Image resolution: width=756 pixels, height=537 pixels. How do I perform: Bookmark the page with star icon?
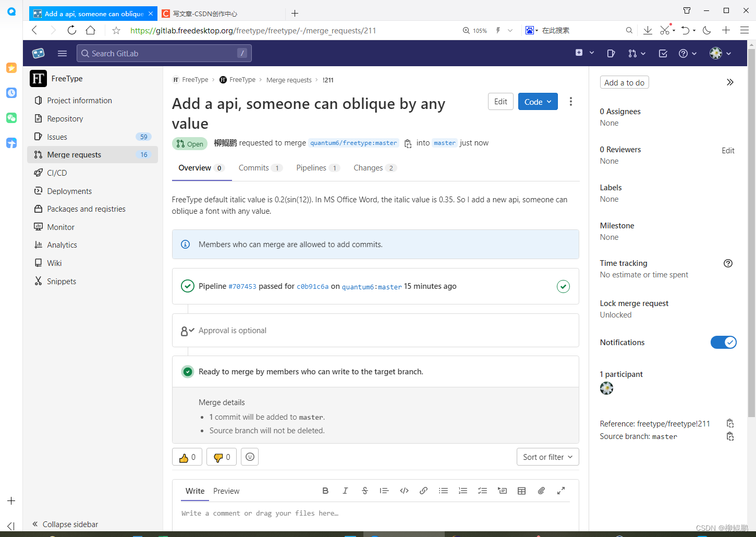(116, 30)
